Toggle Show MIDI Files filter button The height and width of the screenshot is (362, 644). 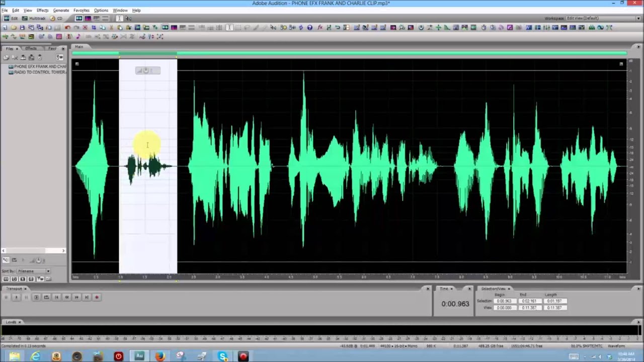coord(31,279)
